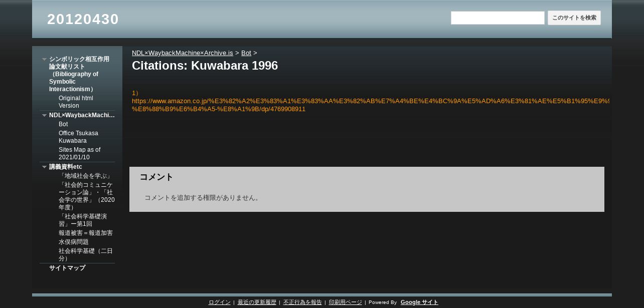
Task: Open the 20120430 site title
Action: (x=83, y=19)
